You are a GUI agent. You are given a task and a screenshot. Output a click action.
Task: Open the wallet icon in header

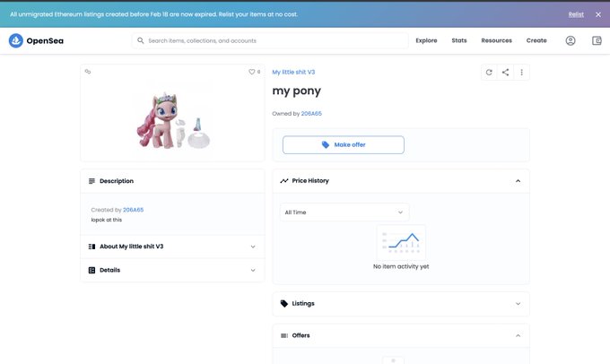click(597, 40)
